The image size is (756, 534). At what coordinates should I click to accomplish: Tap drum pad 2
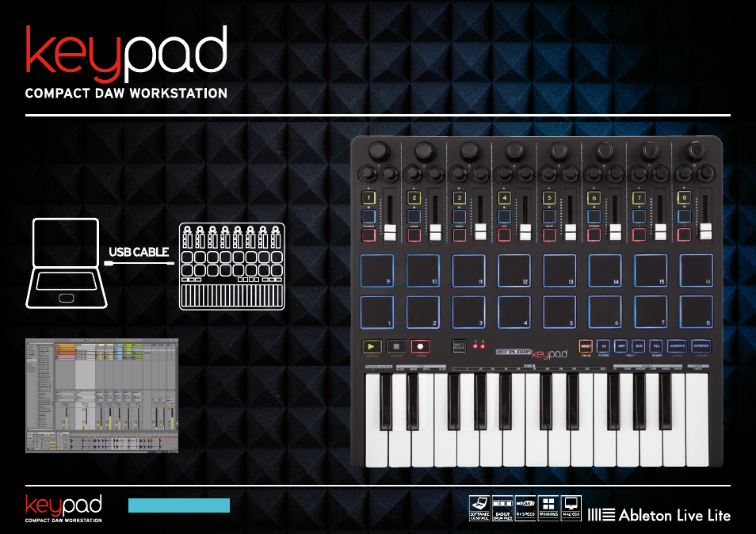point(423,312)
